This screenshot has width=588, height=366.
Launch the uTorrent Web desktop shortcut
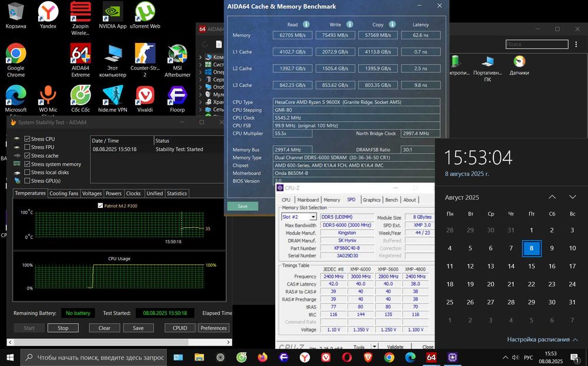pyautogui.click(x=145, y=15)
